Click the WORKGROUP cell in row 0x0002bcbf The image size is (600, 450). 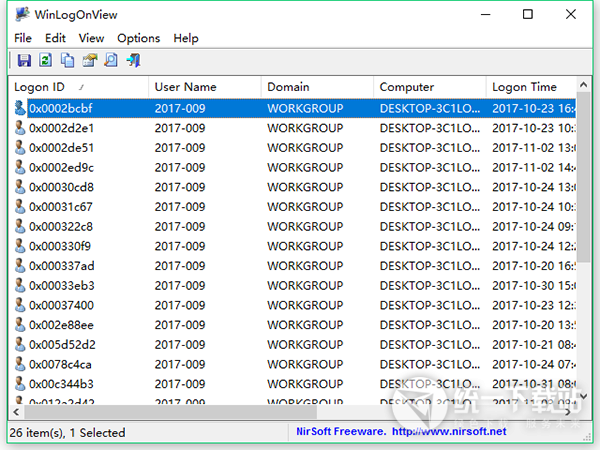(x=305, y=108)
